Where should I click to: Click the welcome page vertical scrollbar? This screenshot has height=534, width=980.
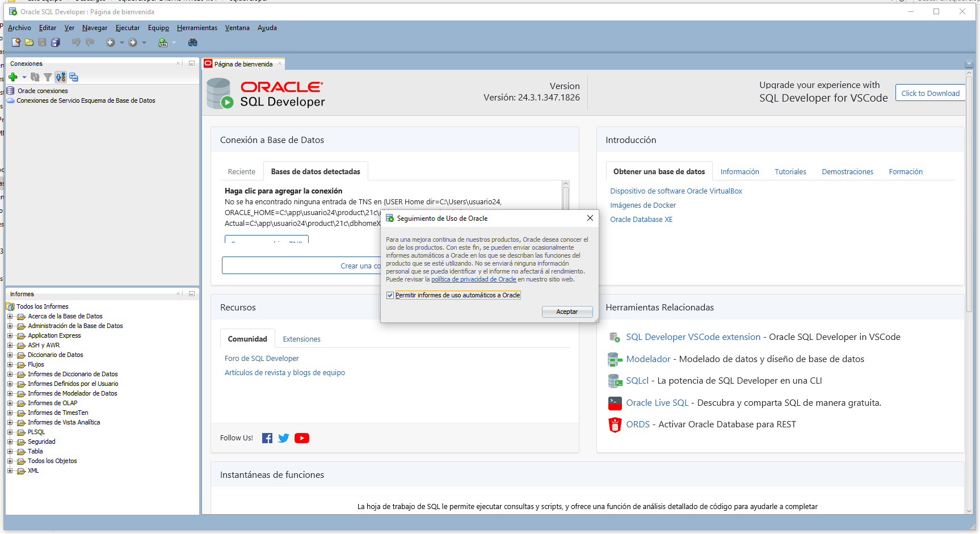tap(969, 193)
